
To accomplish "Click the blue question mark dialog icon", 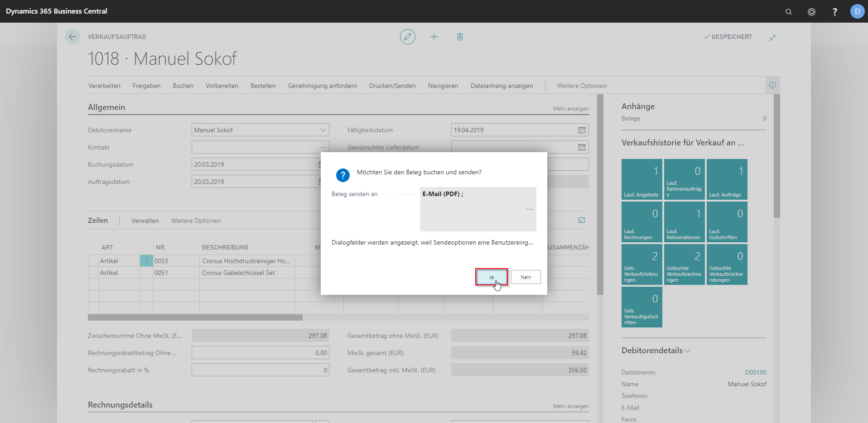I will [343, 175].
